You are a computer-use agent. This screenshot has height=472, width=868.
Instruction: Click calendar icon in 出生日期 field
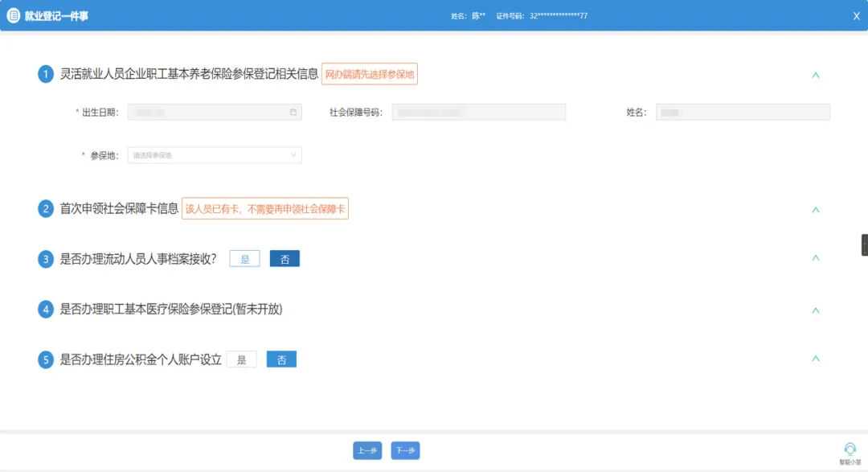point(293,113)
